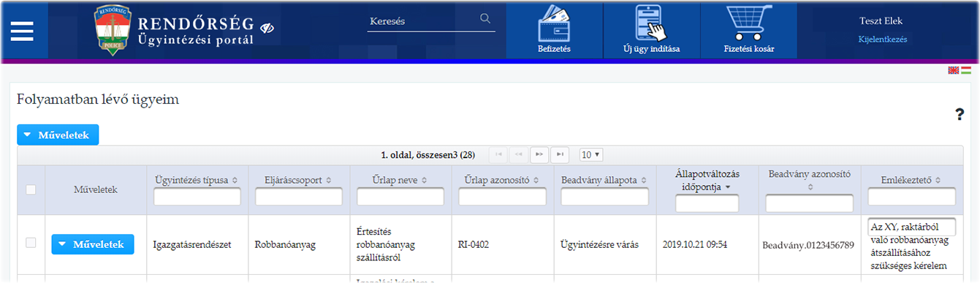The image size is (980, 283).
Task: Go to previous page in paginator
Action: [x=519, y=154]
